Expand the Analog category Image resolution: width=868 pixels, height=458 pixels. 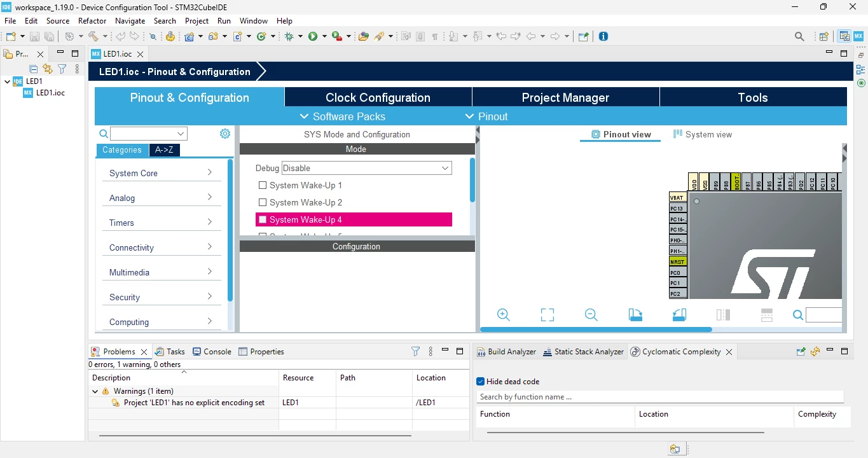161,198
